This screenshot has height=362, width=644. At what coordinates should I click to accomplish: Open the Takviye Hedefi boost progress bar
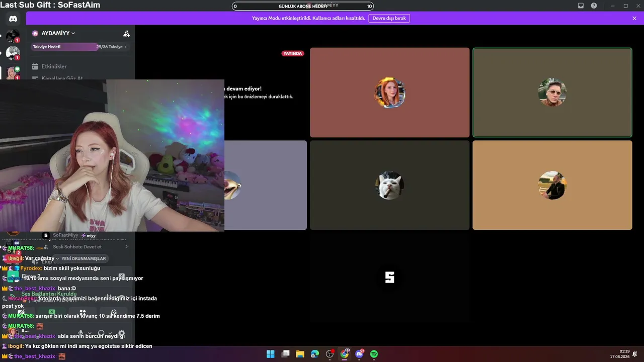click(x=80, y=47)
